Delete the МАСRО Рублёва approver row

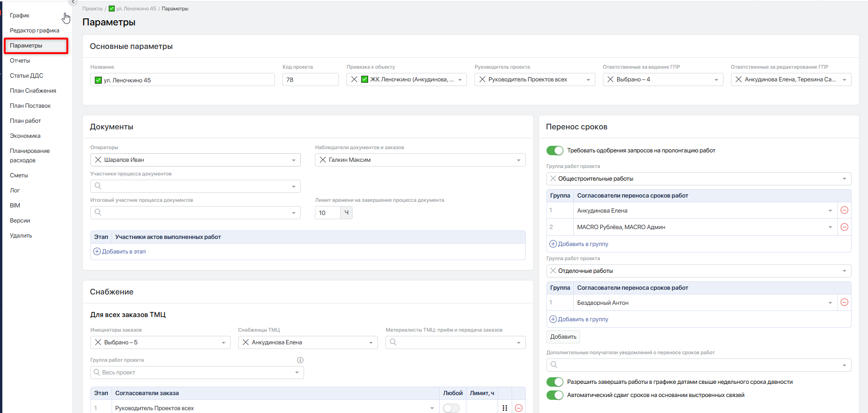pyautogui.click(x=844, y=227)
